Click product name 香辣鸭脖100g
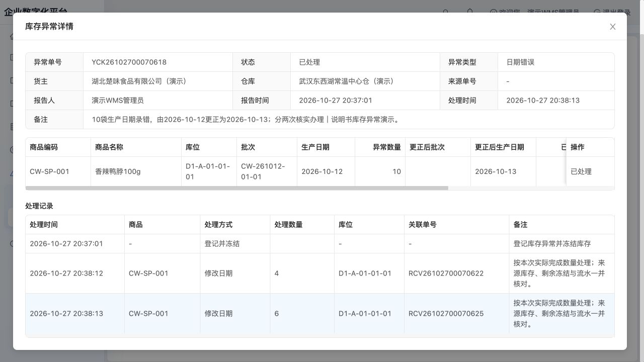This screenshot has height=362, width=644. 118,171
